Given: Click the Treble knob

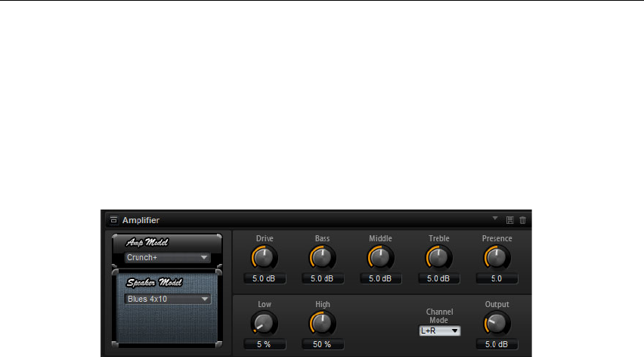Looking at the screenshot, I should [438, 258].
